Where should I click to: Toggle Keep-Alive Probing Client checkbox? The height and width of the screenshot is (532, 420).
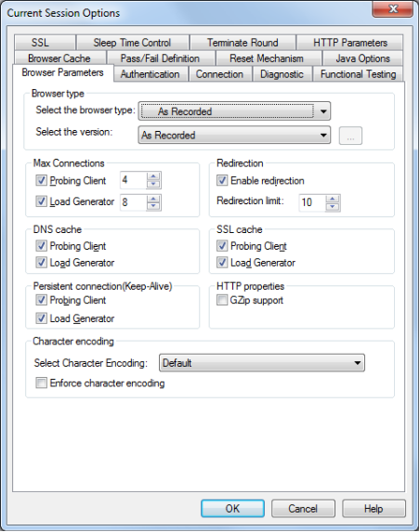pos(41,300)
